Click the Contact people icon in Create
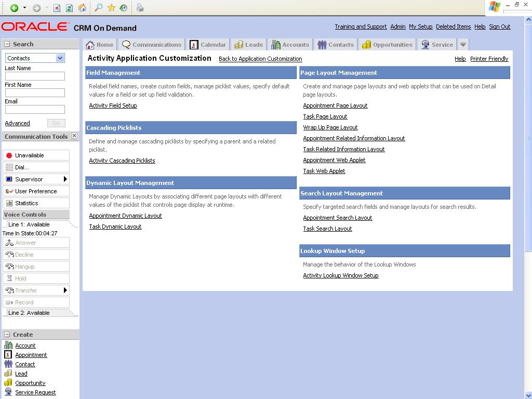Screen dimensions: 532x399 (x=8, y=364)
